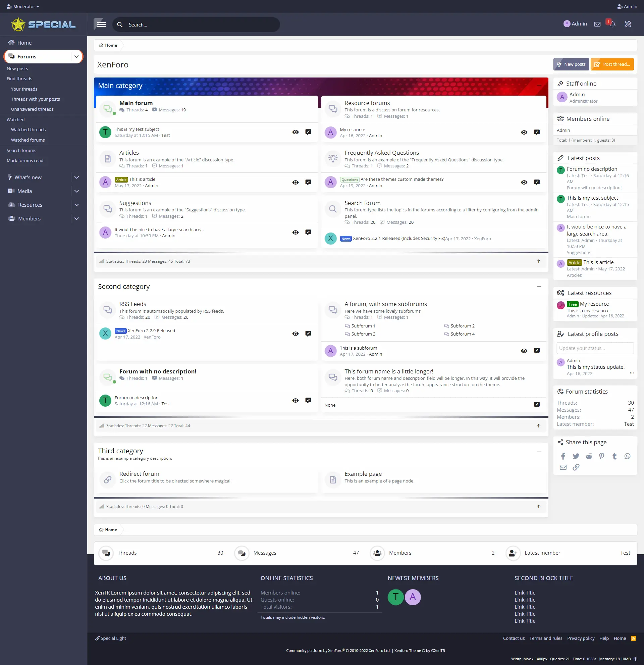Open Terms and rules footer link

pyautogui.click(x=546, y=638)
